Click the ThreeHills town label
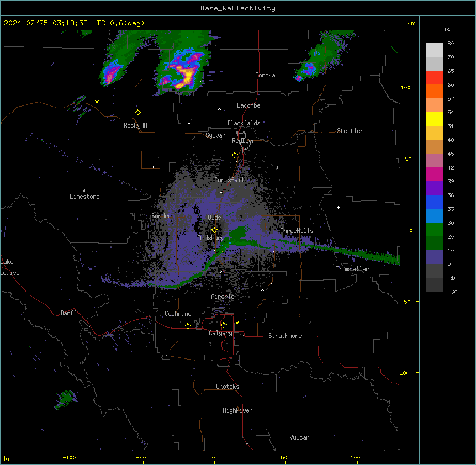The height and width of the screenshot is (465, 476). [297, 231]
